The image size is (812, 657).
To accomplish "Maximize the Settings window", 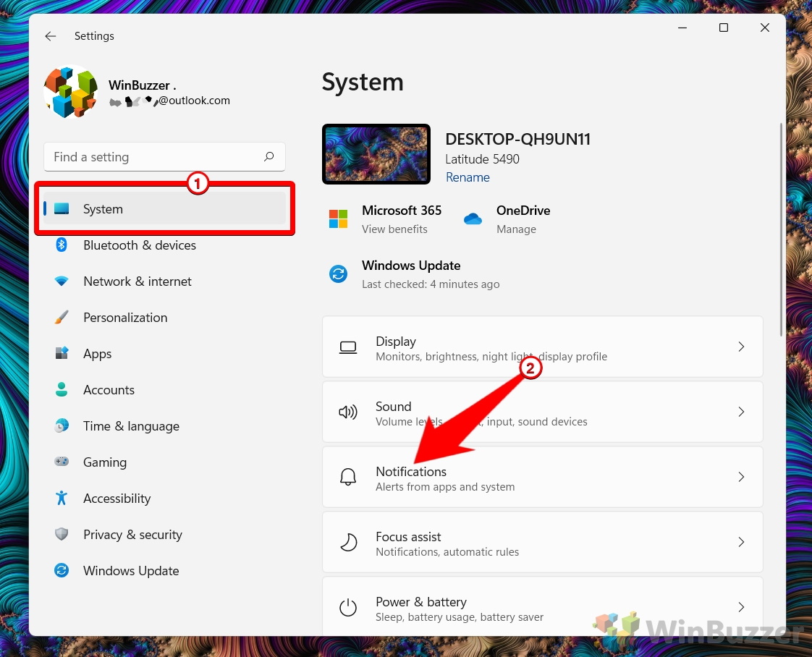I will [x=724, y=28].
